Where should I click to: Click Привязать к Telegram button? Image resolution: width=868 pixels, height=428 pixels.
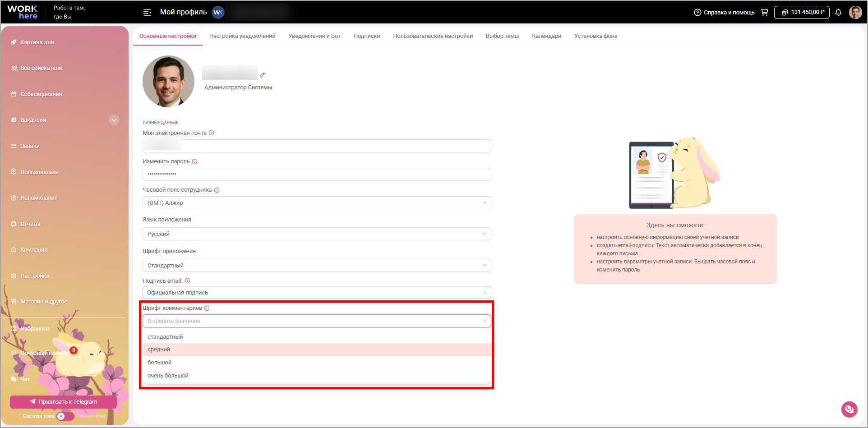click(63, 402)
